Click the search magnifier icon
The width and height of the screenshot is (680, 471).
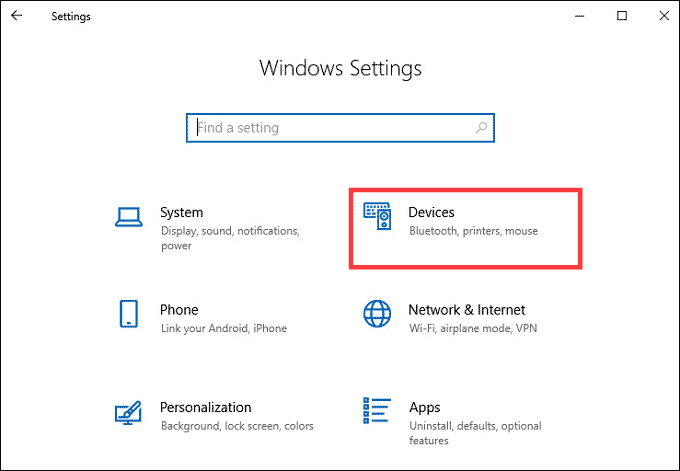481,128
